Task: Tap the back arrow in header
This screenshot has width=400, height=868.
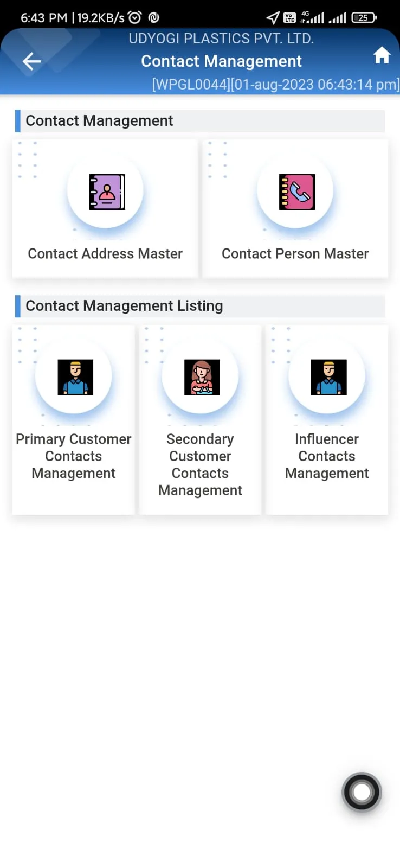Action: coord(31,61)
